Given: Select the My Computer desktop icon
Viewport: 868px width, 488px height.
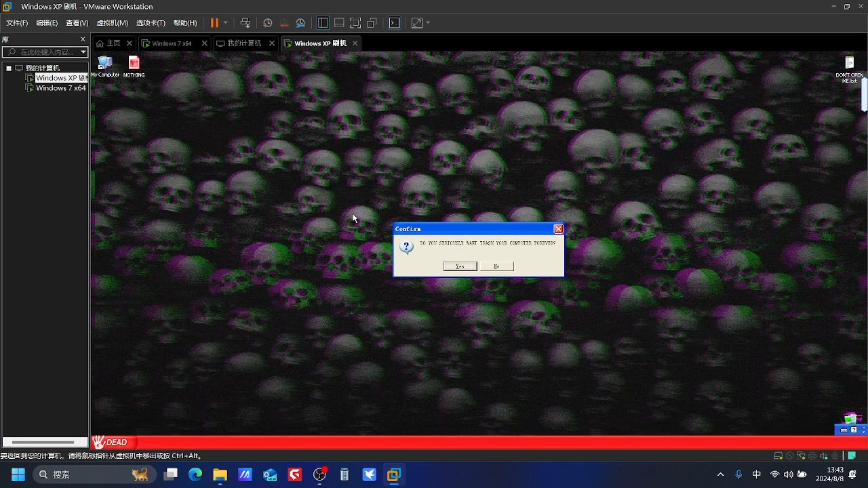Looking at the screenshot, I should click(x=105, y=66).
